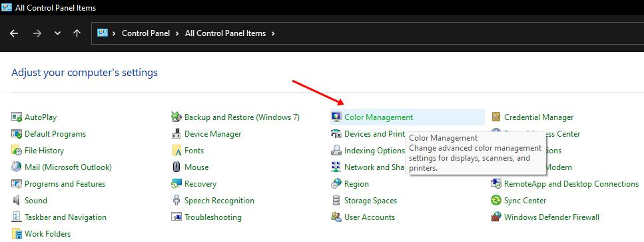Open the Programs and Features link
Viewport: 644px width, 242px height.
pyautogui.click(x=65, y=183)
